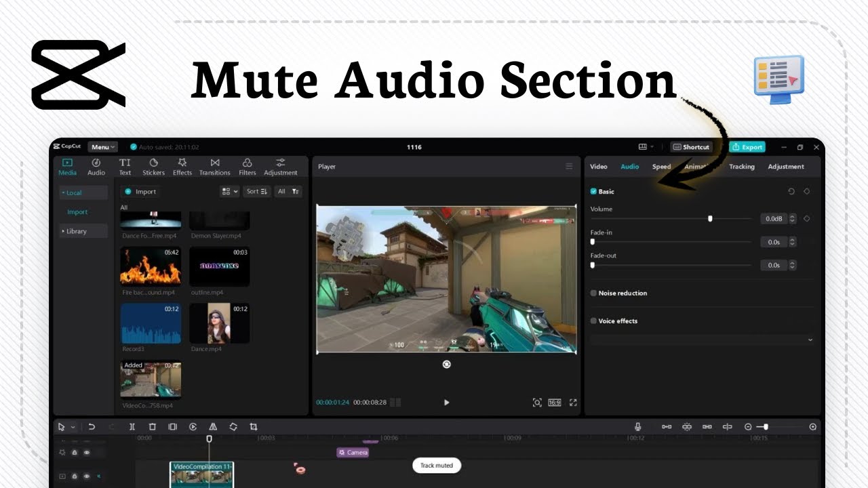
Task: Collapse the Local section in sidebar
Action: [83, 193]
